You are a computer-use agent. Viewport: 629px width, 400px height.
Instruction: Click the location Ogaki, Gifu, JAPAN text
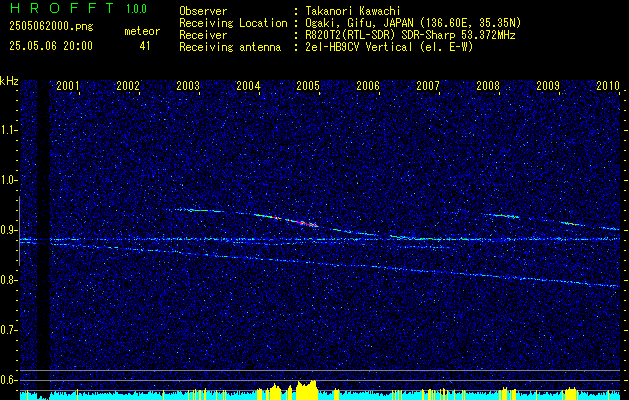point(413,23)
